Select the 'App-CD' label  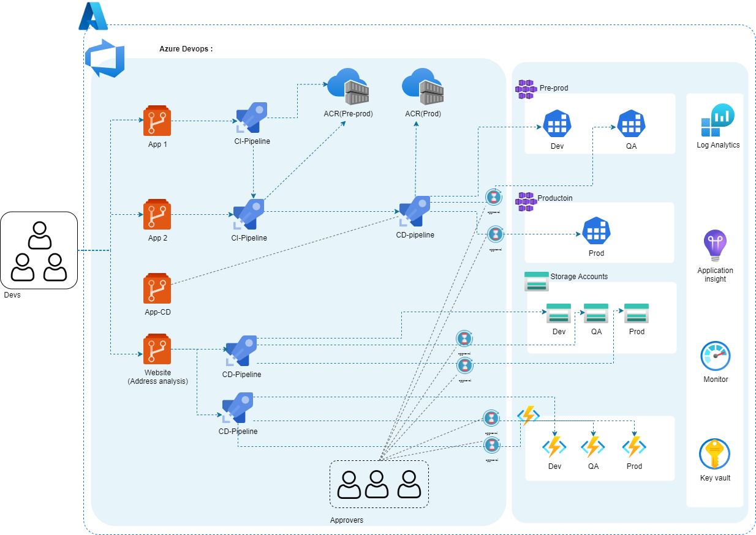(x=157, y=312)
